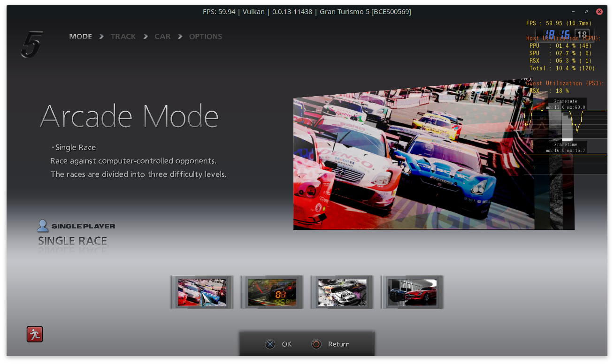Click the MODE step in breadcrumb
This screenshot has width=614, height=364.
(81, 37)
